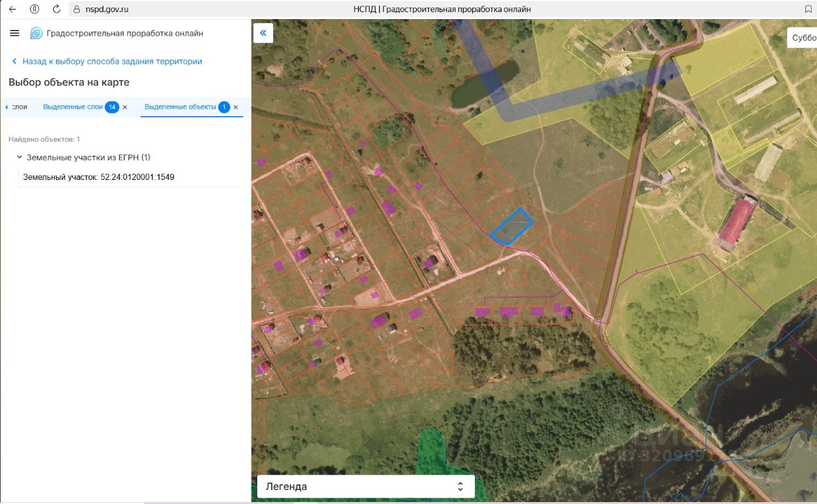Click the 'Выбор объекта на карте' heading
This screenshot has width=817, height=504.
point(69,82)
